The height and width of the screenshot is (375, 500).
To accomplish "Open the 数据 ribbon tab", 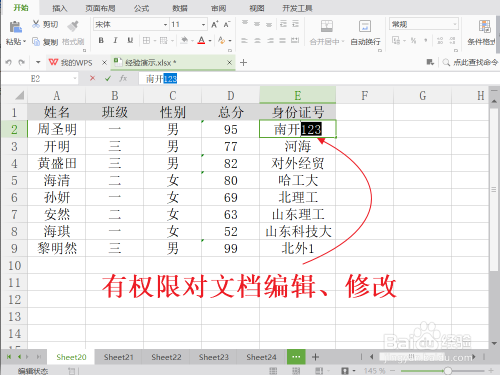I will pos(180,8).
